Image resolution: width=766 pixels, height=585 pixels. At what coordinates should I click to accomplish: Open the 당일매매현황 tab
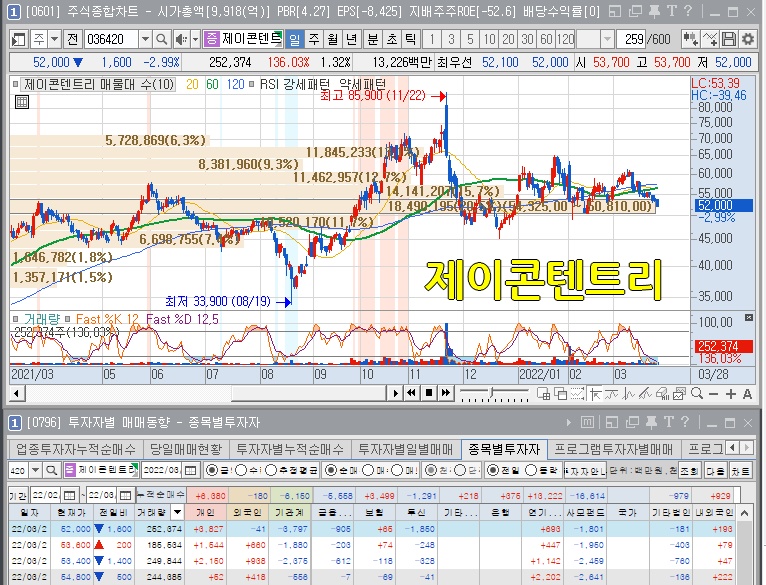pyautogui.click(x=186, y=449)
